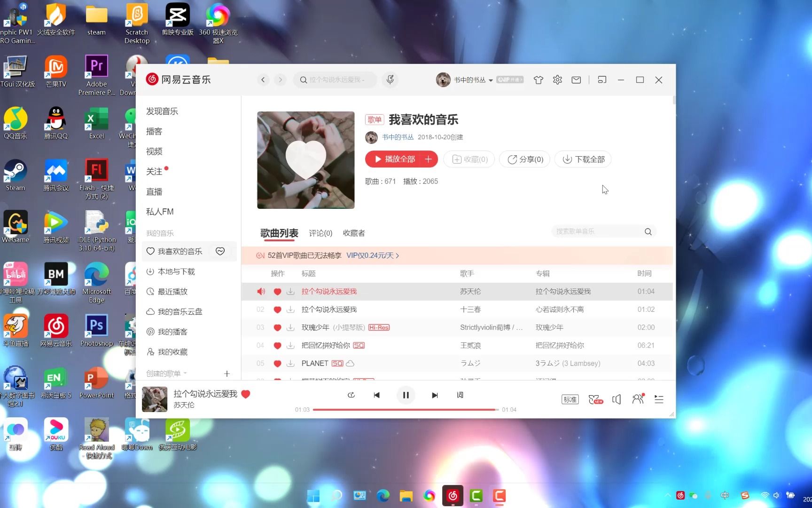Image resolution: width=812 pixels, height=508 pixels.
Task: Open 视频 in the sidebar
Action: click(x=154, y=151)
